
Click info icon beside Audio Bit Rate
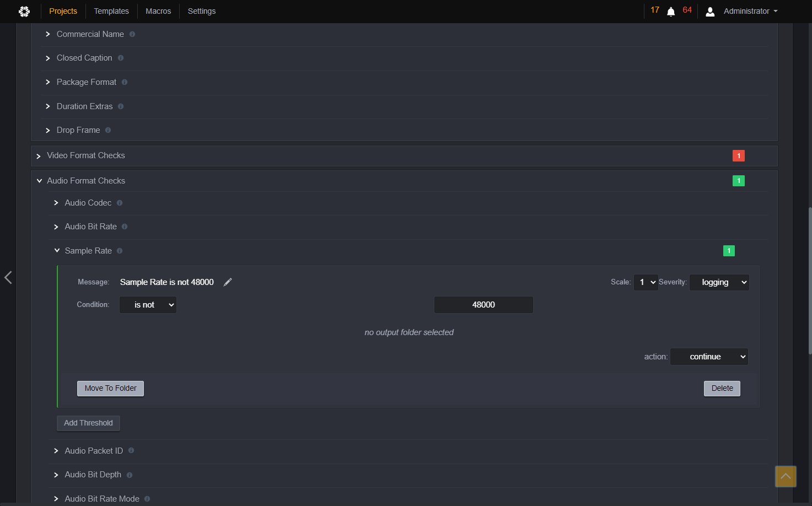point(125,227)
